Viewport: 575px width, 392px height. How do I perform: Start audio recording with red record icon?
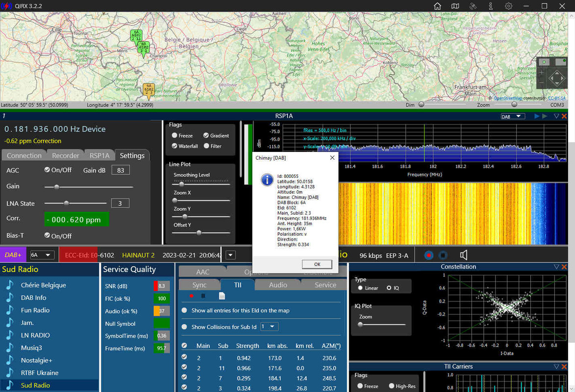pyautogui.click(x=429, y=255)
